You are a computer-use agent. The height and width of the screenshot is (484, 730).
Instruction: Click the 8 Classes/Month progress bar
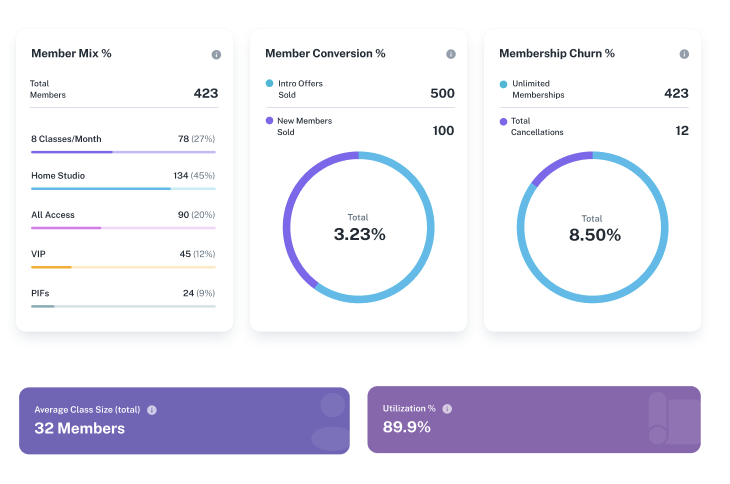click(123, 152)
